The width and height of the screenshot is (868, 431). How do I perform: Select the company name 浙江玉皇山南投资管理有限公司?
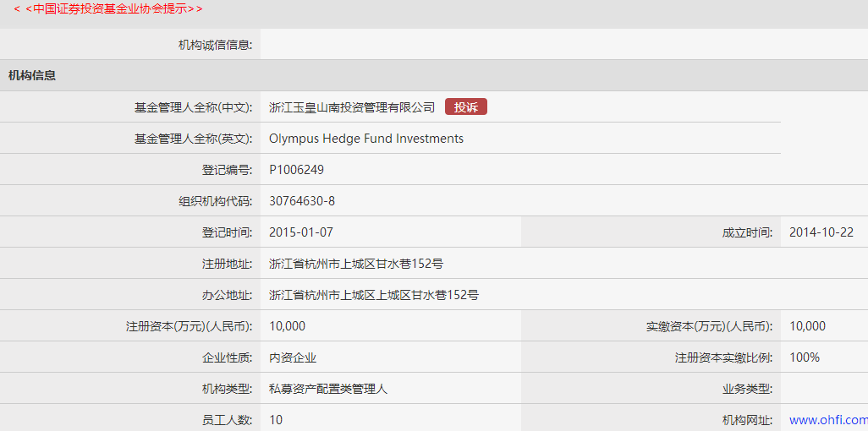pos(352,107)
